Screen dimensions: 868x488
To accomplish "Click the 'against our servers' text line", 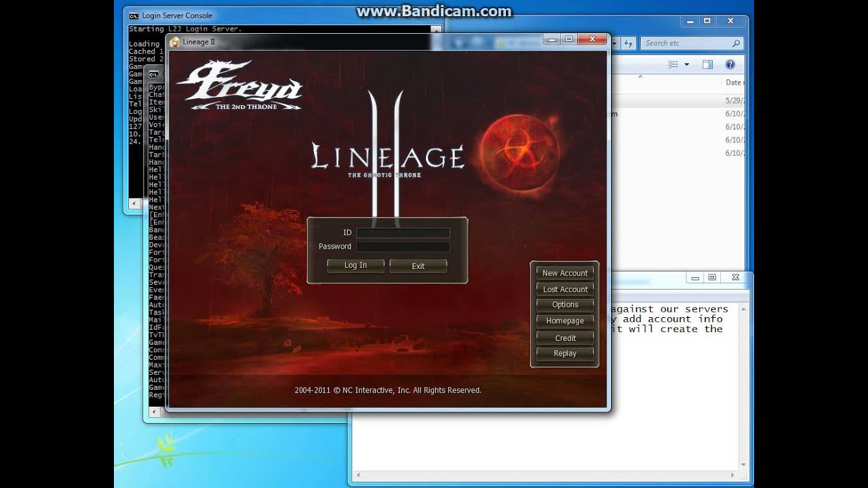I will coord(669,309).
